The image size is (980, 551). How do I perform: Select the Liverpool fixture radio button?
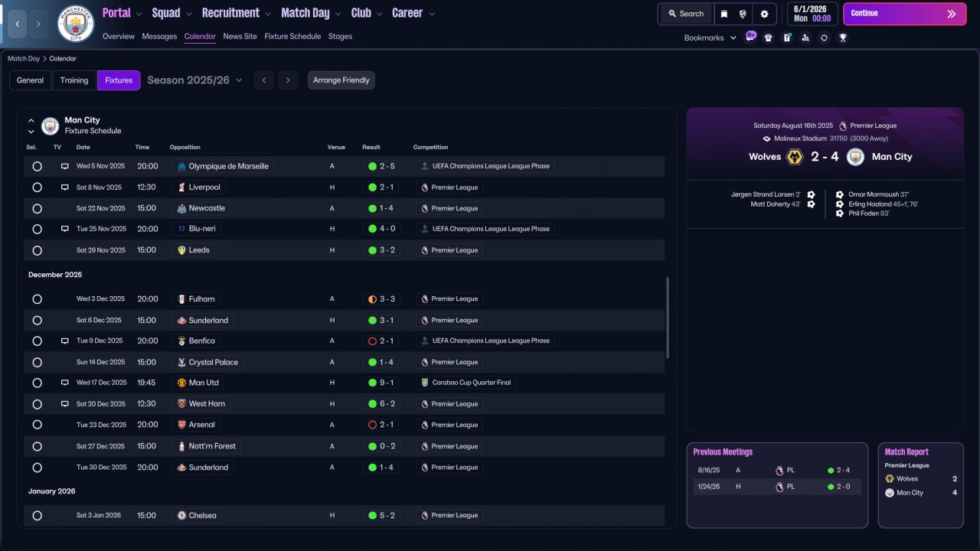coord(37,187)
